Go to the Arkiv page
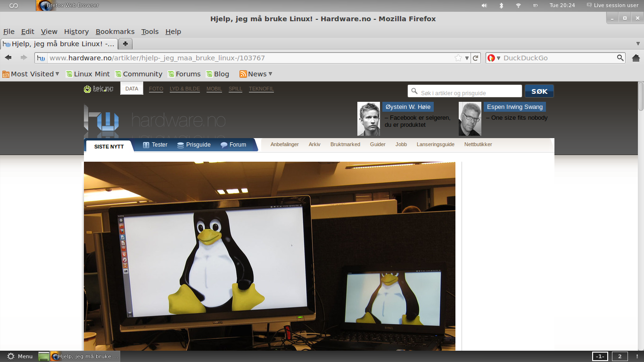 (314, 144)
